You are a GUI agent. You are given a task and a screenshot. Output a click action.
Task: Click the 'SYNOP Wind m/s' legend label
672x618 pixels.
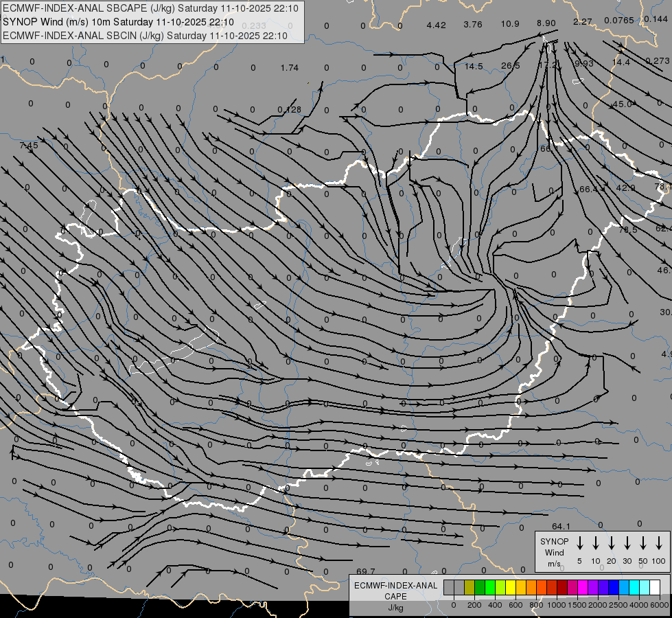click(x=554, y=552)
